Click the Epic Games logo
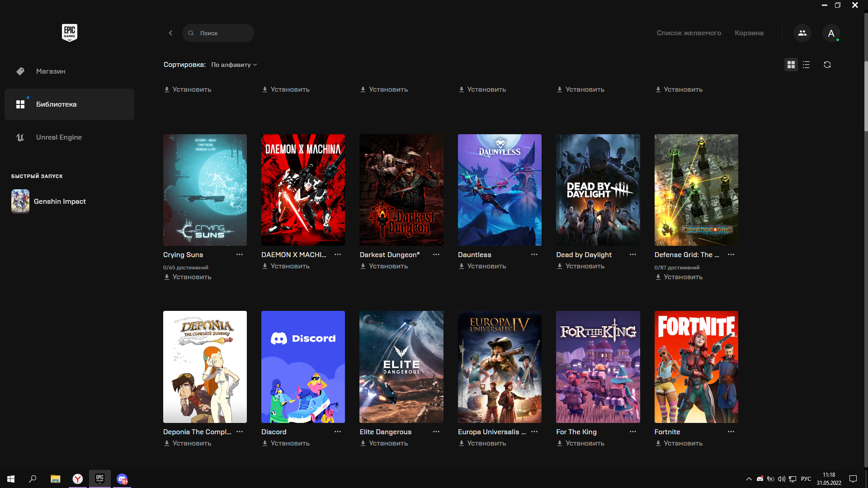Viewport: 868px width, 488px height. click(70, 33)
